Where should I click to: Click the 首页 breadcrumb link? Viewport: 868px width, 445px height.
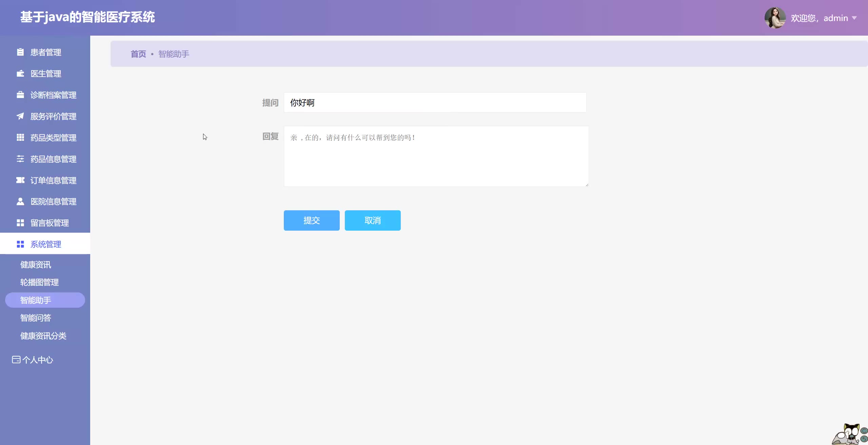pyautogui.click(x=138, y=54)
